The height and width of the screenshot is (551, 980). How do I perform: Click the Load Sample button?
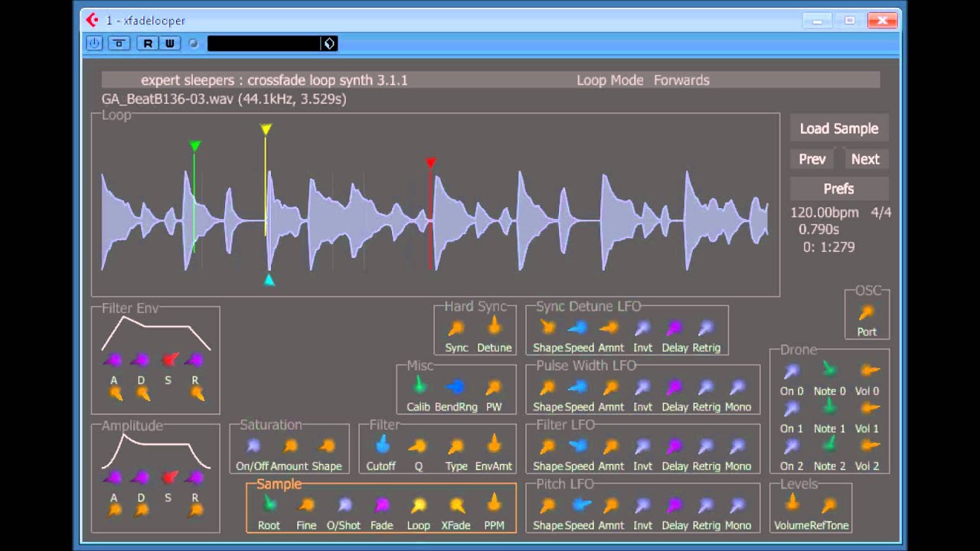839,129
